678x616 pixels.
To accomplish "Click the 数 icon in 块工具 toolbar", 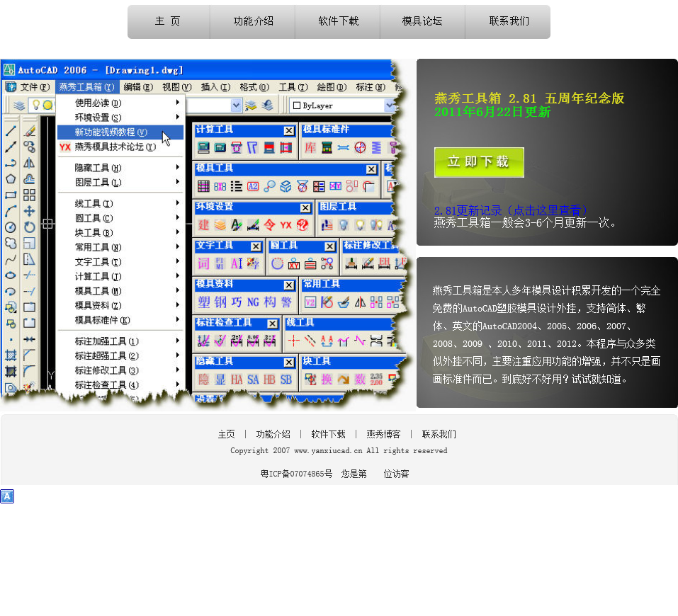I will pos(360,380).
